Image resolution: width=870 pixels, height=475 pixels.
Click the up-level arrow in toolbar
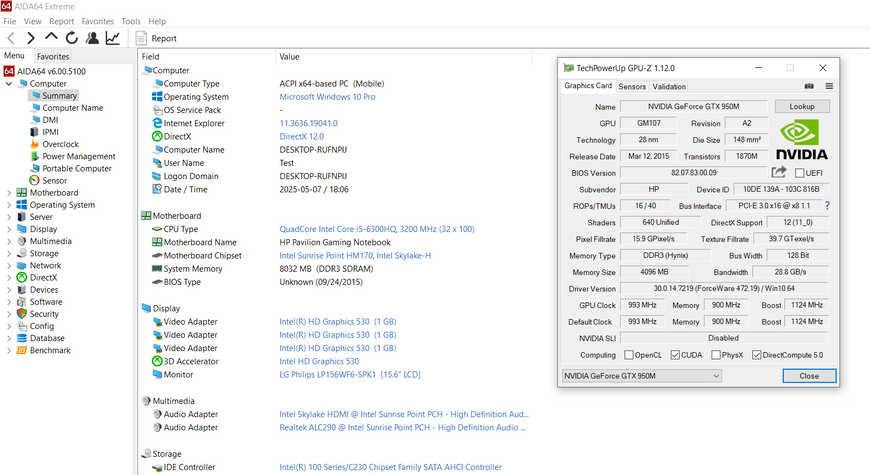coord(51,37)
